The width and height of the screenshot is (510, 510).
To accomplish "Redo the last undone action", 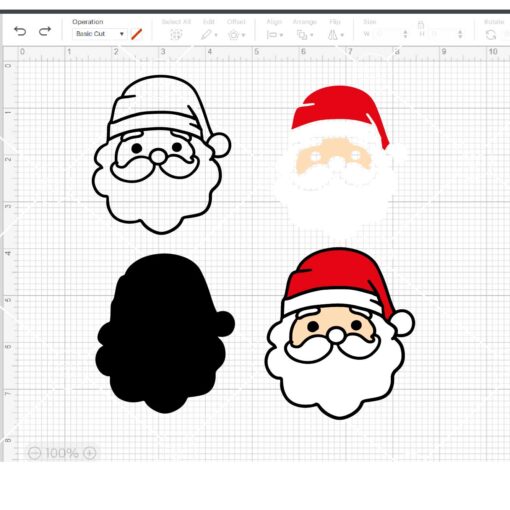I will [45, 31].
